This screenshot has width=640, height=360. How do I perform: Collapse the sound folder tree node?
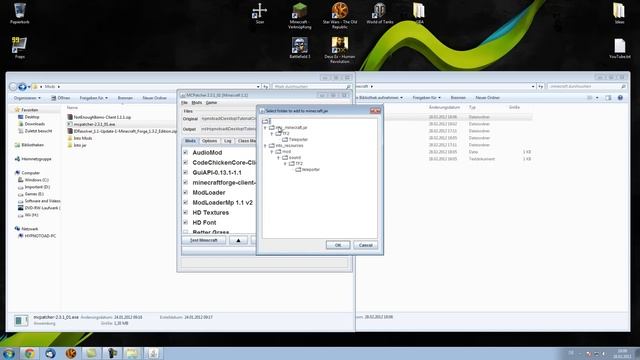[x=279, y=158]
